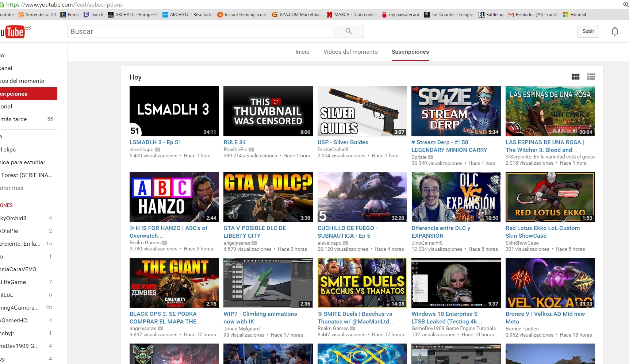Open video title 'LSMADLH 3 - Ep 51'
The width and height of the screenshot is (629, 364).
[x=155, y=142]
